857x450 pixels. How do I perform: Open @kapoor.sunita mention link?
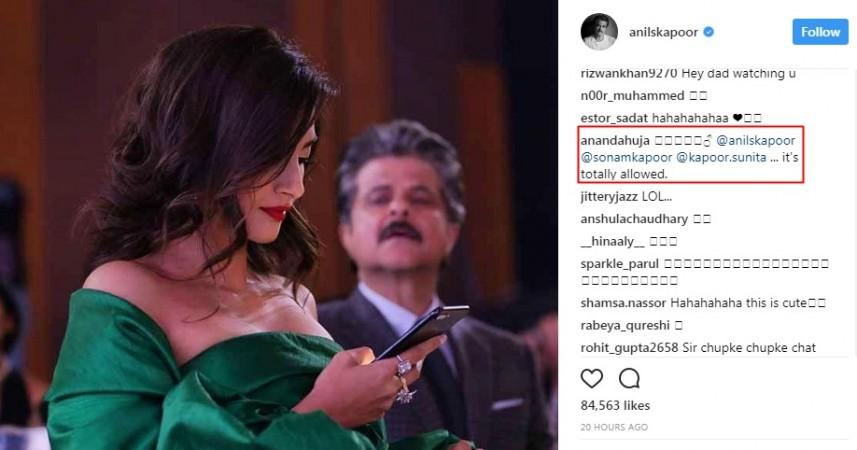721,157
